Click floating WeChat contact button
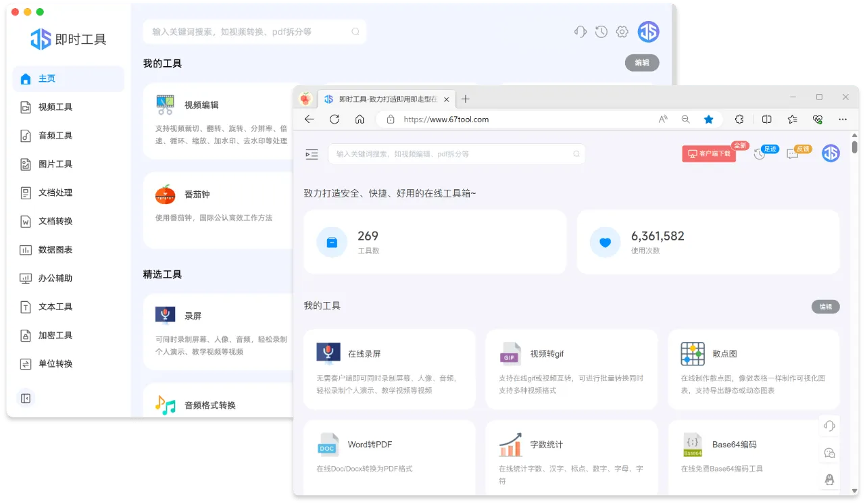The width and height of the screenshot is (865, 504). coord(829,453)
